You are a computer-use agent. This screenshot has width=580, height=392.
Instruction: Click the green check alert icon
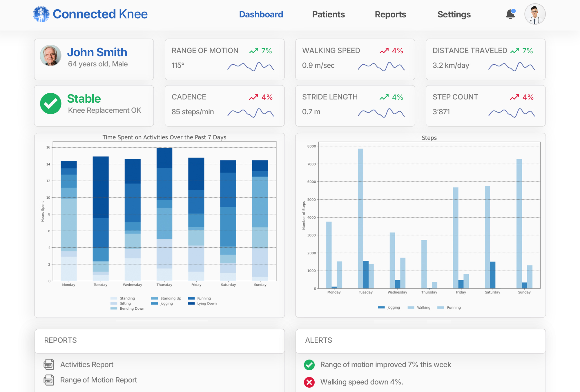click(x=309, y=365)
